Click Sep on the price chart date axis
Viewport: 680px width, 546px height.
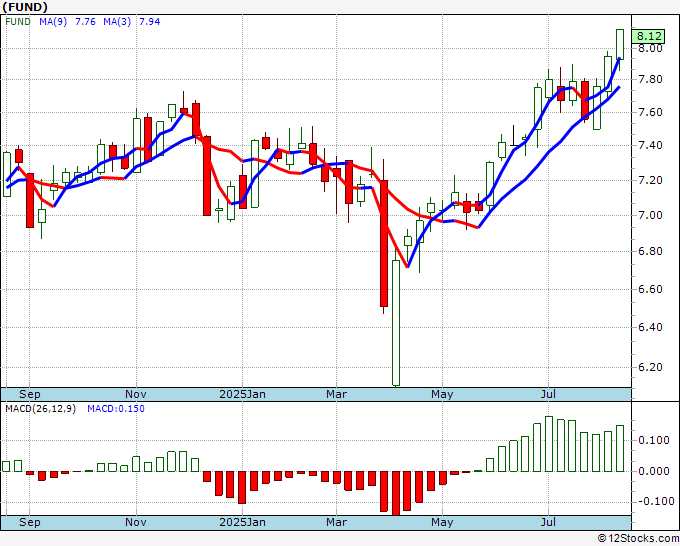29,394
